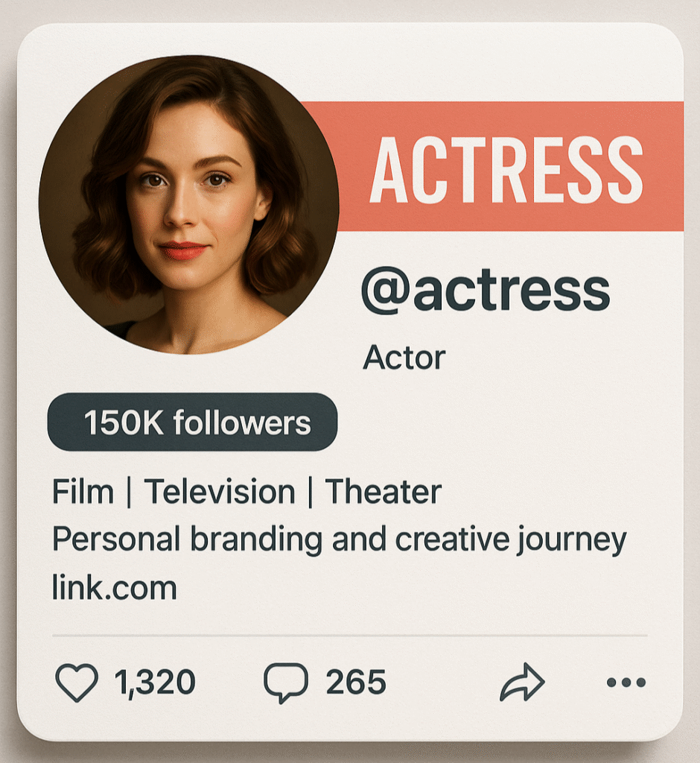The width and height of the screenshot is (700, 763).
Task: Select the Theater category
Action: click(x=384, y=492)
